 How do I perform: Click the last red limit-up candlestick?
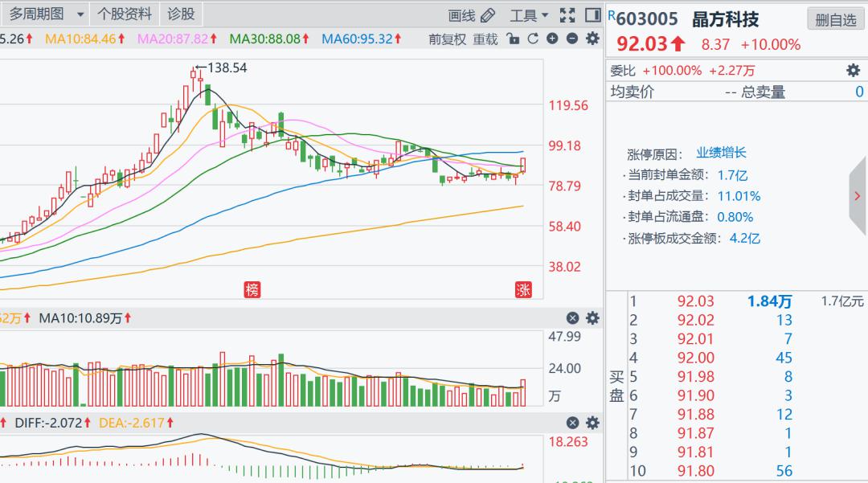[523, 164]
